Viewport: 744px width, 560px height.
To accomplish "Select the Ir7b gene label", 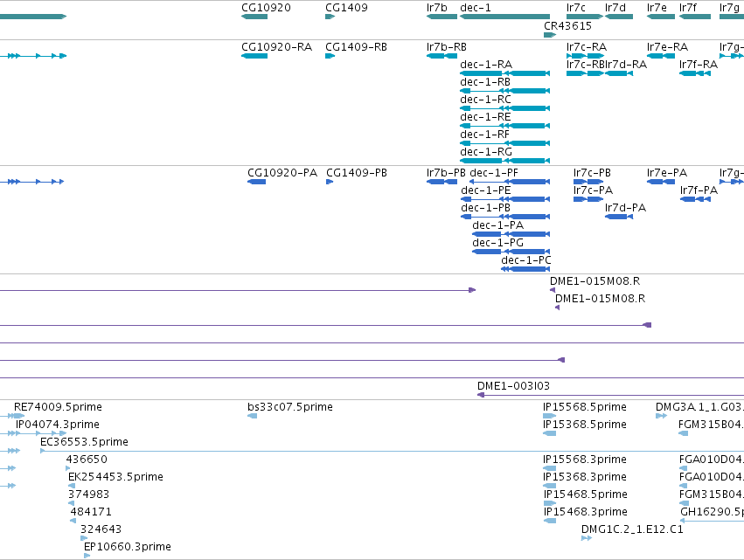I will point(436,8).
